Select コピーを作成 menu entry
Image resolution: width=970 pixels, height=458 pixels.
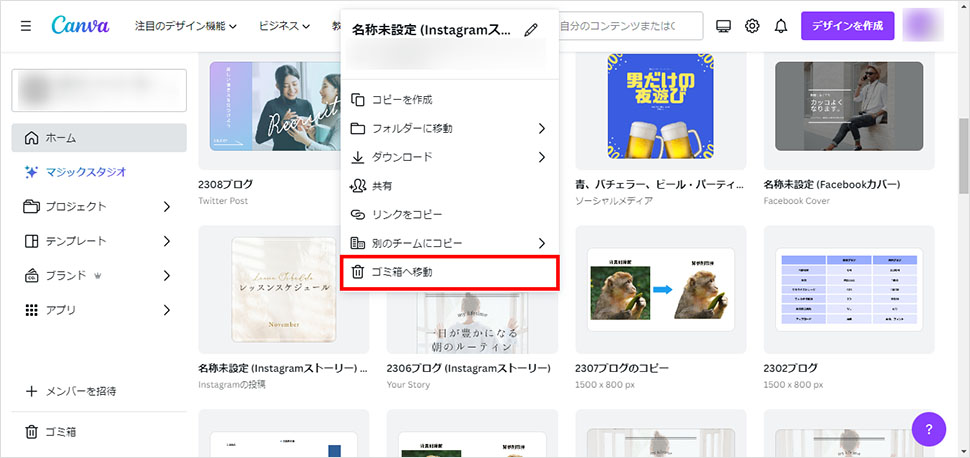[x=450, y=100]
